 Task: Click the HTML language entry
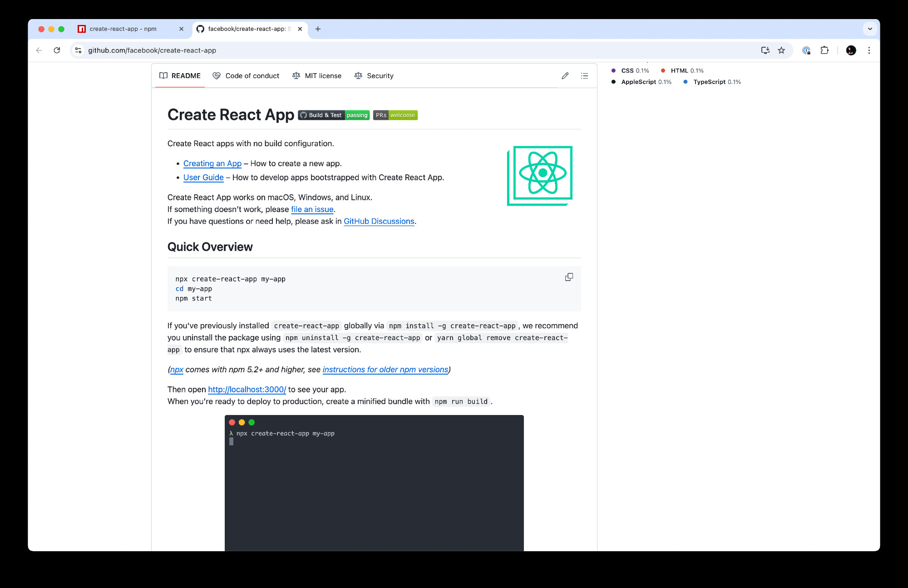[x=682, y=71]
